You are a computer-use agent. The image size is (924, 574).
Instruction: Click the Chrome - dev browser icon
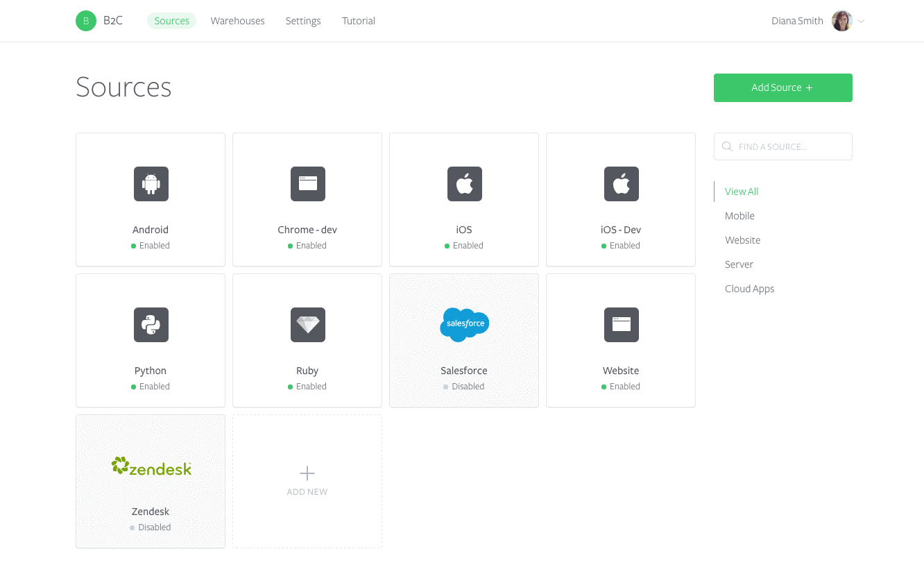[x=308, y=184]
